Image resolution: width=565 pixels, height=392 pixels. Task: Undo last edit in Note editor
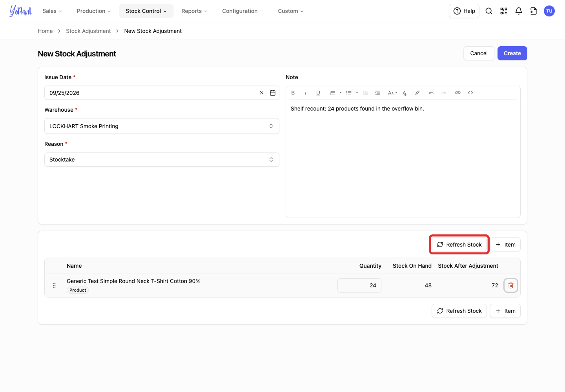(431, 93)
